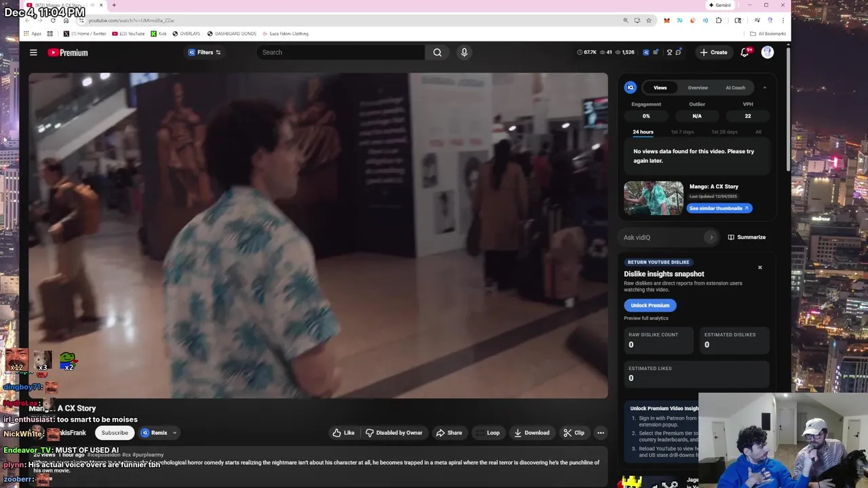Open the vidIQ Filters control
The height and width of the screenshot is (488, 868).
[x=204, y=52]
